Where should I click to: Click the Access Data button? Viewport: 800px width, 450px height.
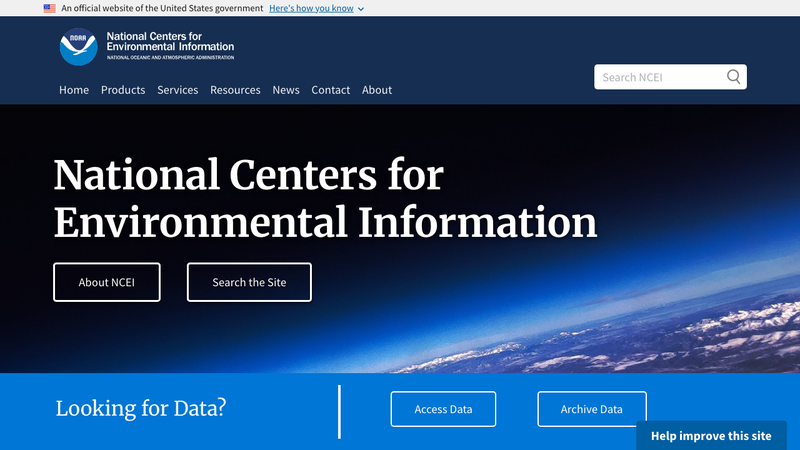coord(443,409)
